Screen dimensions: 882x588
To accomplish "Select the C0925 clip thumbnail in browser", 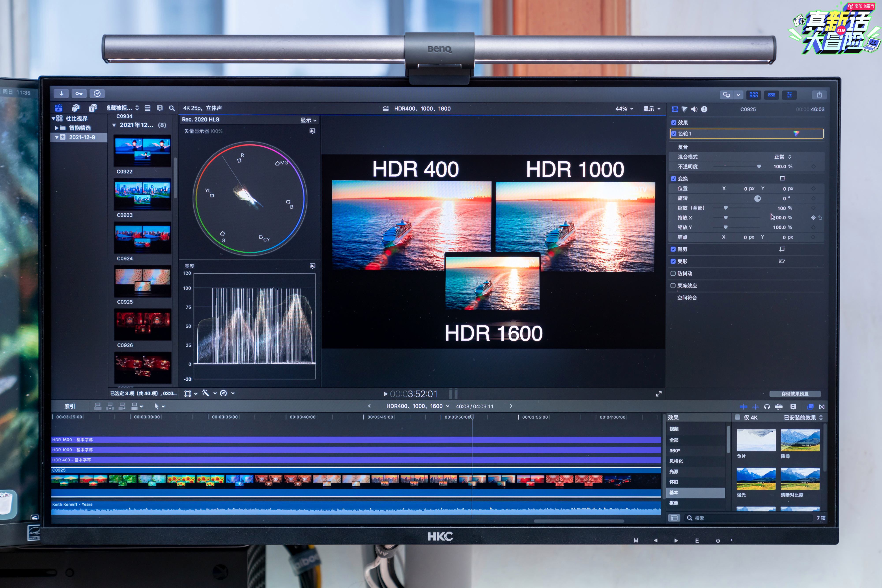I will click(x=142, y=281).
